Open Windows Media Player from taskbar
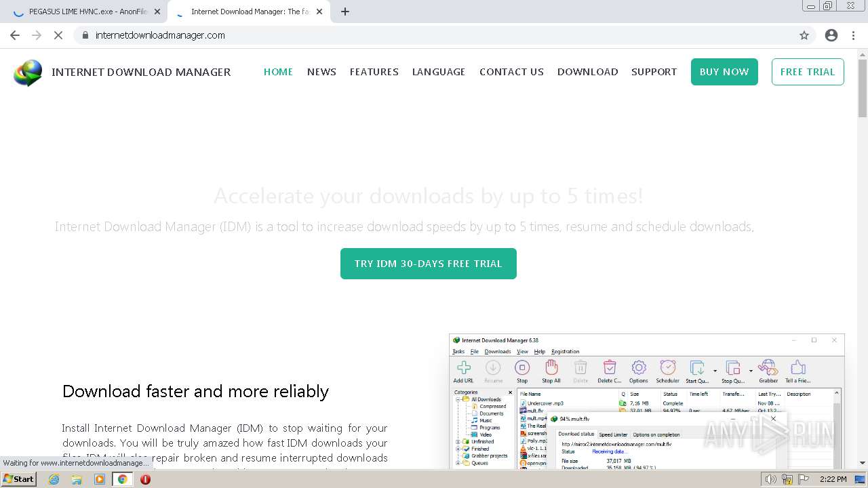This screenshot has height=488, width=868. click(100, 479)
